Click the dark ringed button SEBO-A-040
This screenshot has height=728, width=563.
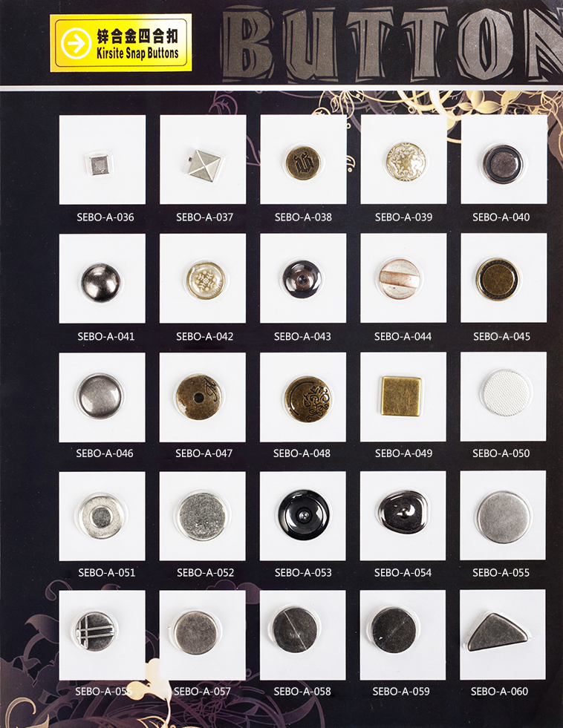(x=503, y=163)
